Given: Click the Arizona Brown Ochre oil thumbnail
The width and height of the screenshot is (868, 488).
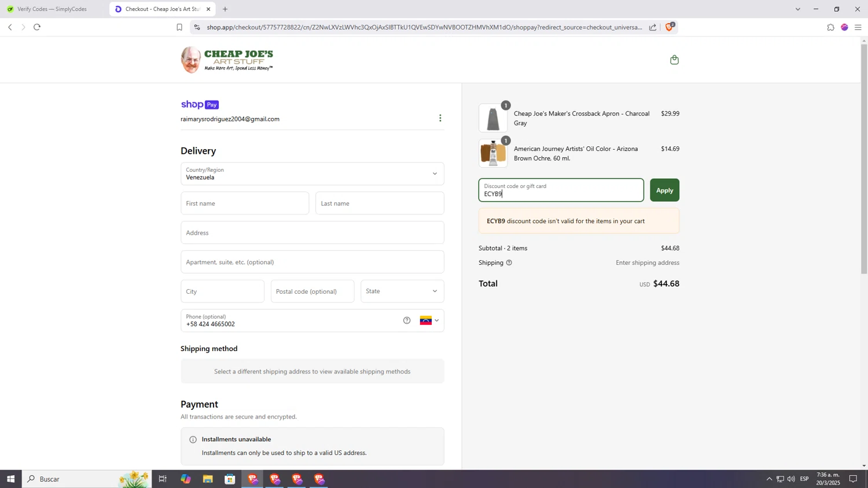Looking at the screenshot, I should click(x=493, y=153).
